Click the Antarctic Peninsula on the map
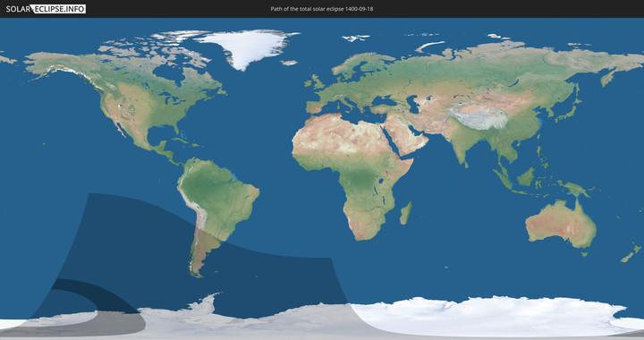 206,302
